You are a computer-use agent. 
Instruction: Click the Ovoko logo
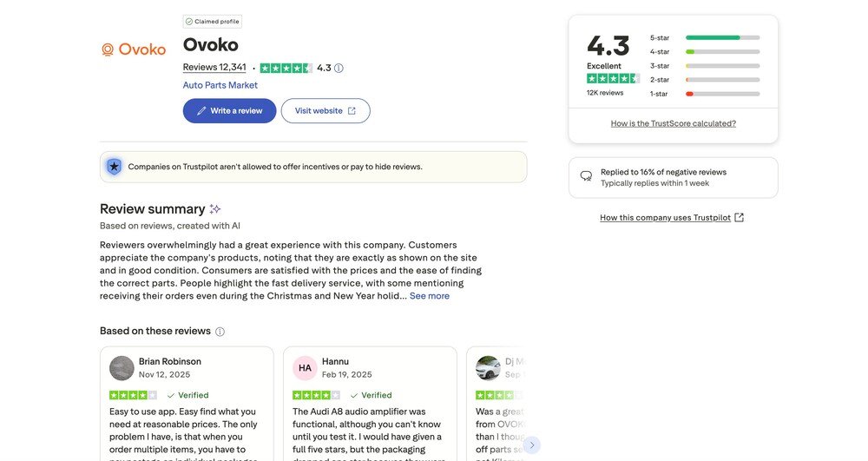pos(134,49)
